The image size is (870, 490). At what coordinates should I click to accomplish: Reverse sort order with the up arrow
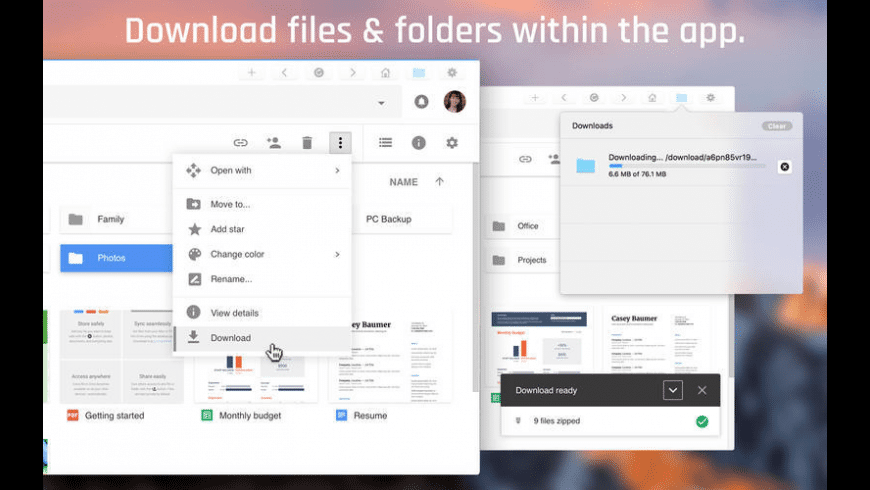pyautogui.click(x=439, y=181)
